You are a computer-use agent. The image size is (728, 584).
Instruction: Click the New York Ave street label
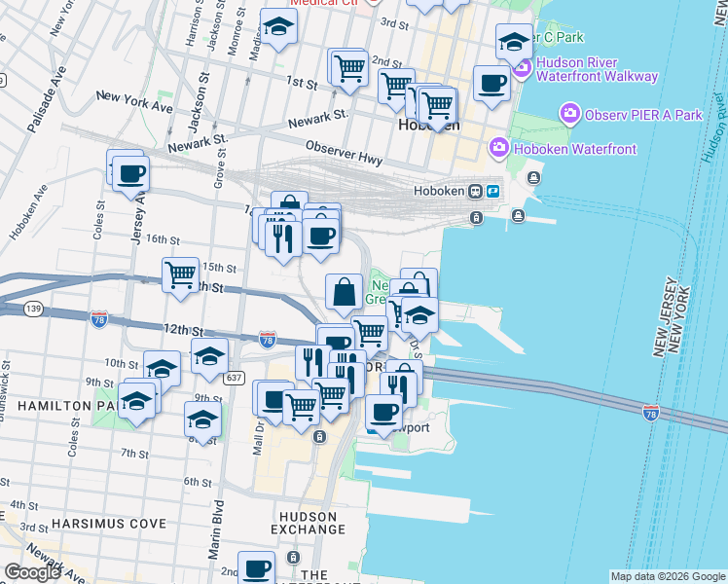[x=134, y=102]
